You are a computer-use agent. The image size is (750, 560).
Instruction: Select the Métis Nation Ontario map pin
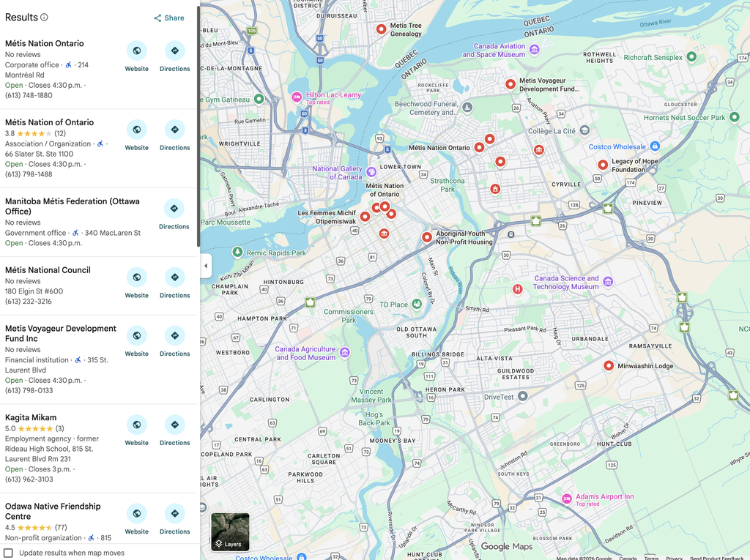click(x=479, y=147)
